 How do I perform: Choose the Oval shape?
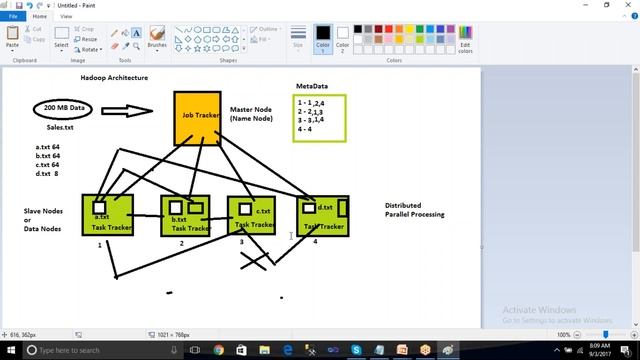(x=197, y=30)
